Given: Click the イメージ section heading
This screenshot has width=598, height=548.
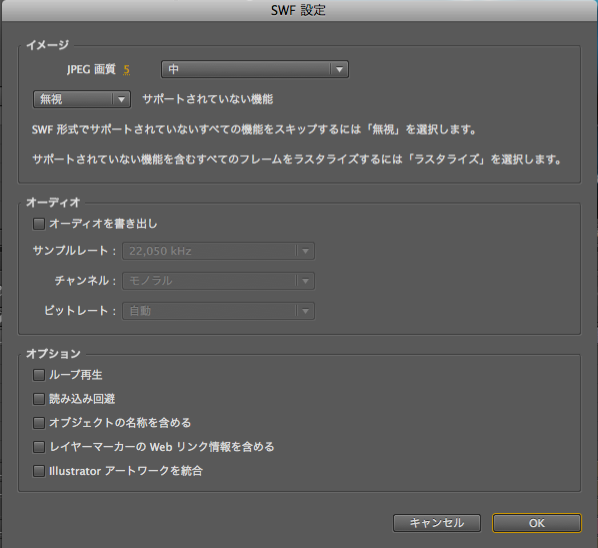Looking at the screenshot, I should pyautogui.click(x=48, y=45).
